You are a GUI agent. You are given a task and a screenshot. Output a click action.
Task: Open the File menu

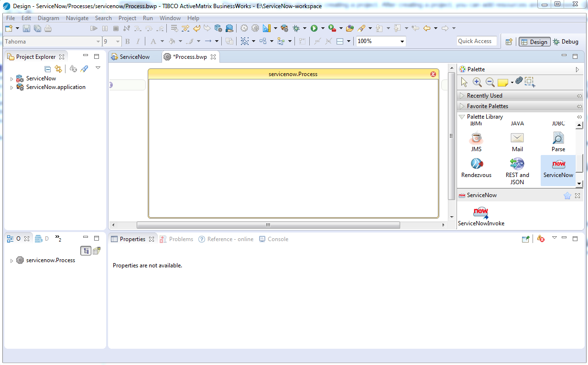11,18
